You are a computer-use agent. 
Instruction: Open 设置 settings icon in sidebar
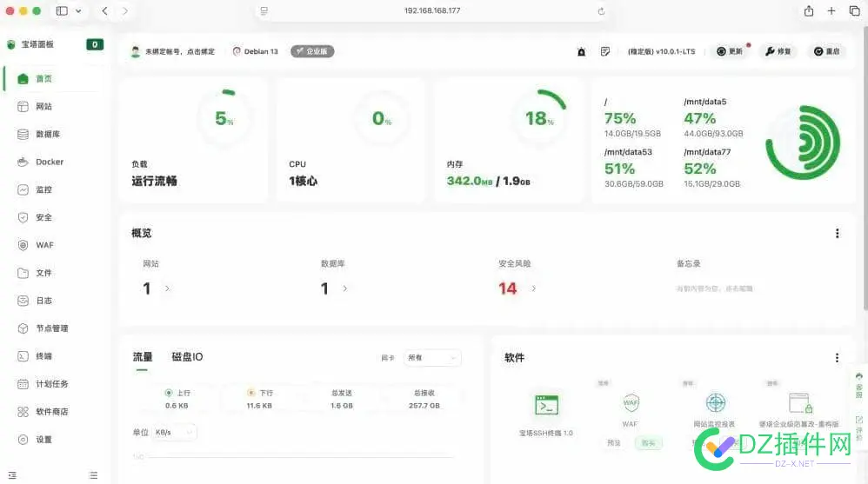pos(23,439)
